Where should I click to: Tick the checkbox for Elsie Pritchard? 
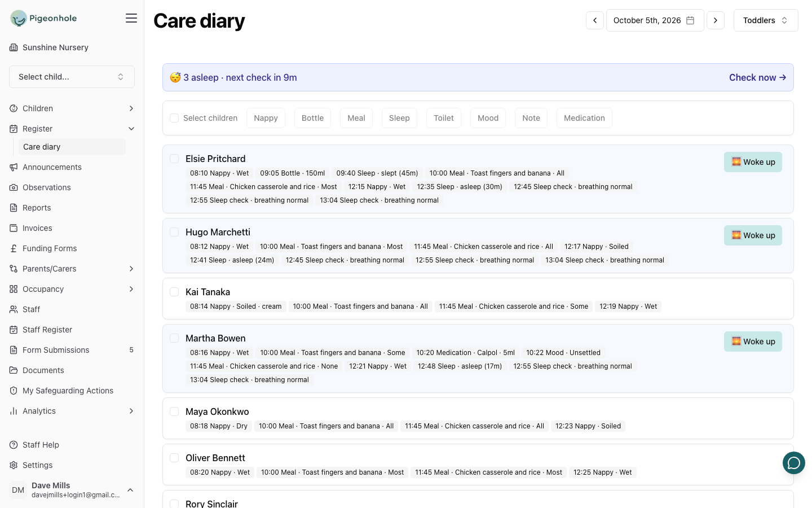tap(174, 159)
